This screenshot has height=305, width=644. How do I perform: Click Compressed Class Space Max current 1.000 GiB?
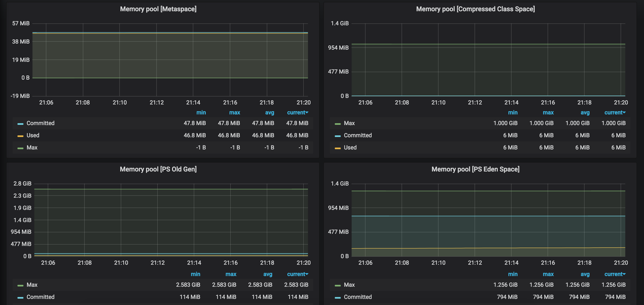pyautogui.click(x=614, y=123)
